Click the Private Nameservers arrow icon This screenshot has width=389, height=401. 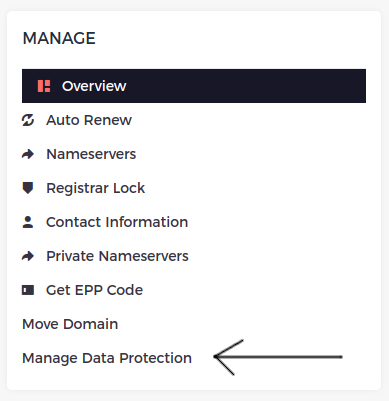28,256
